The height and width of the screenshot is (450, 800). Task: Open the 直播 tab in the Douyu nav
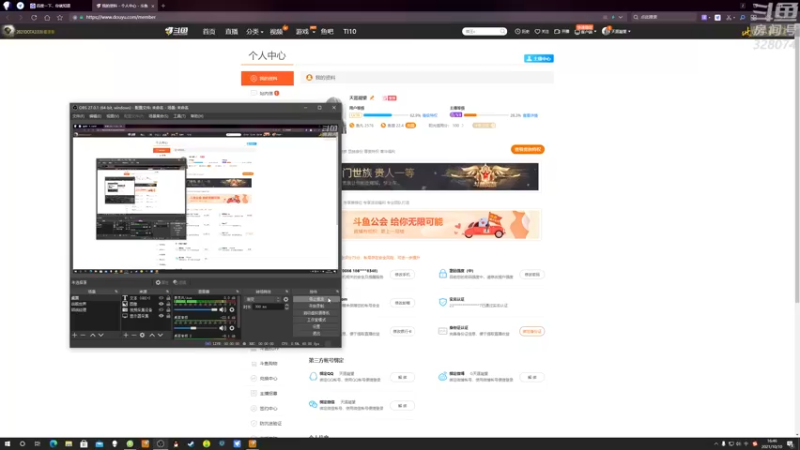point(232,32)
